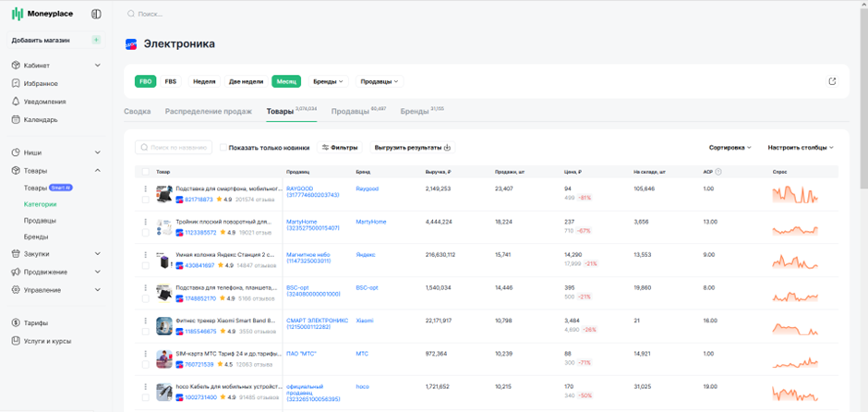Expand the Ниши sidebar section
This screenshot has height=412, width=868.
coord(98,152)
